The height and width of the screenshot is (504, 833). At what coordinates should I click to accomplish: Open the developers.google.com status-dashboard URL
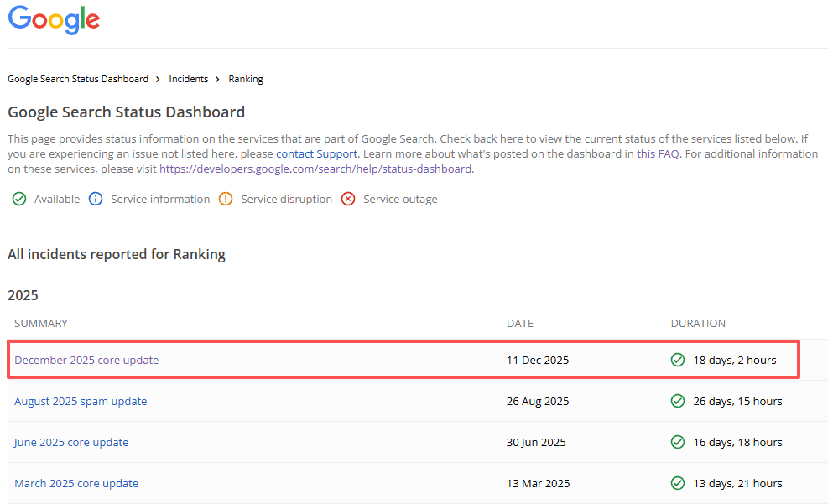[x=315, y=169]
